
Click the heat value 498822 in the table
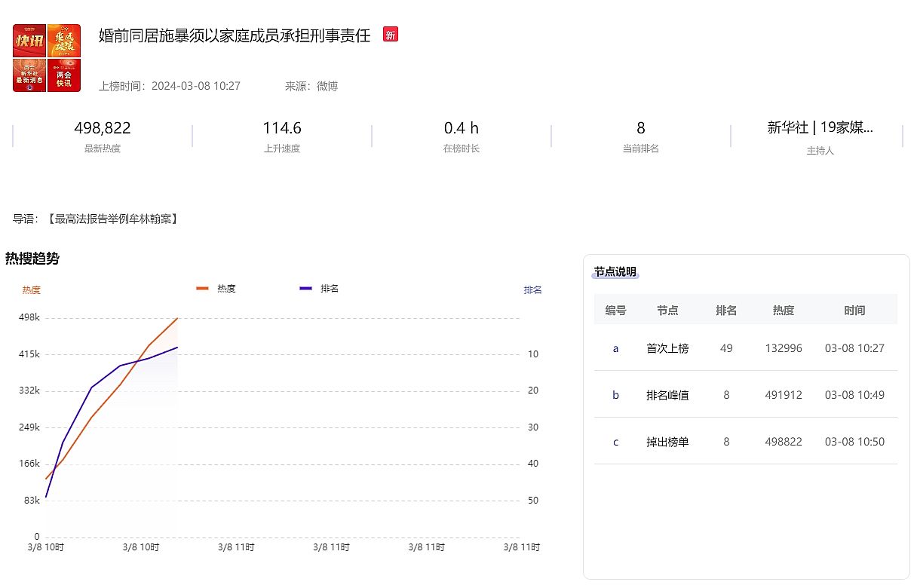tap(784, 442)
